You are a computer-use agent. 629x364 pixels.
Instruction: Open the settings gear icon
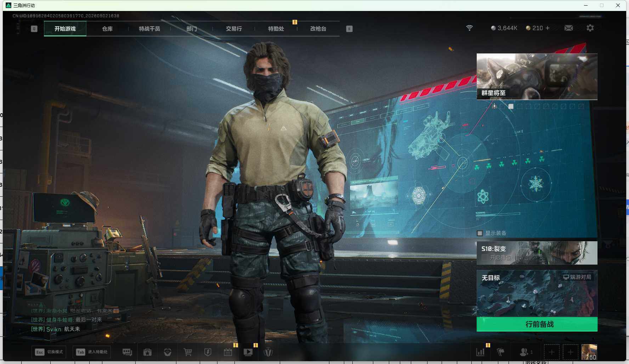pos(590,28)
